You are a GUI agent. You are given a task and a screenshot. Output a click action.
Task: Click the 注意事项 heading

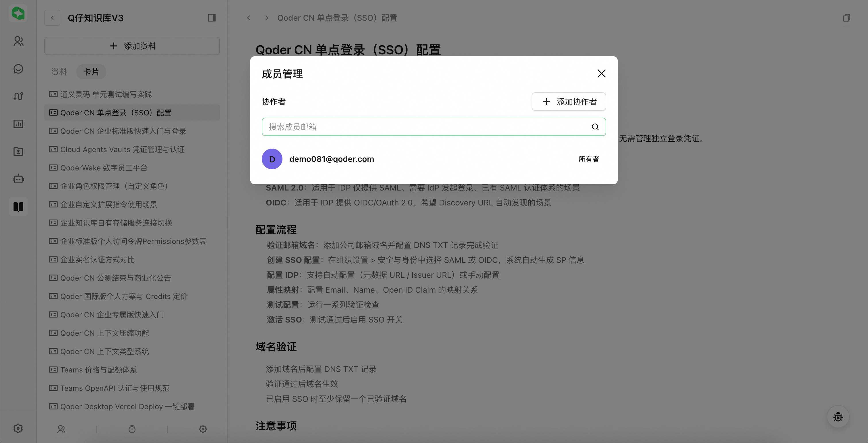click(x=276, y=426)
